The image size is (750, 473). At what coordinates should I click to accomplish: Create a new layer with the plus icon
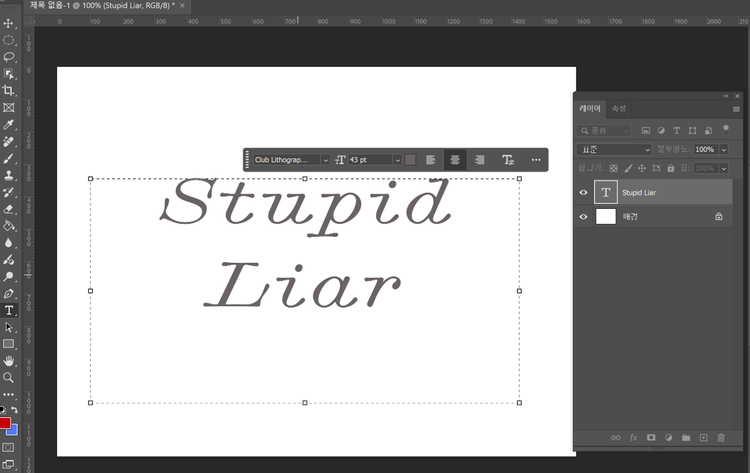pos(703,437)
